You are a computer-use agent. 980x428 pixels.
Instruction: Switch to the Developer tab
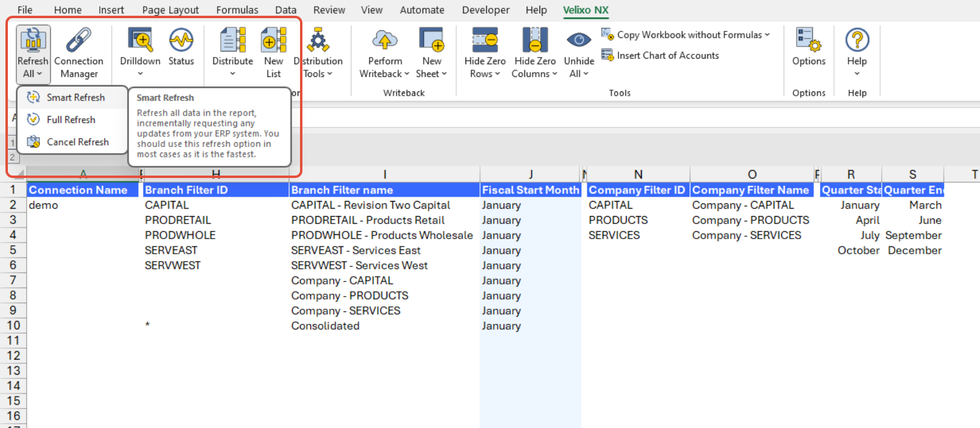tap(485, 10)
